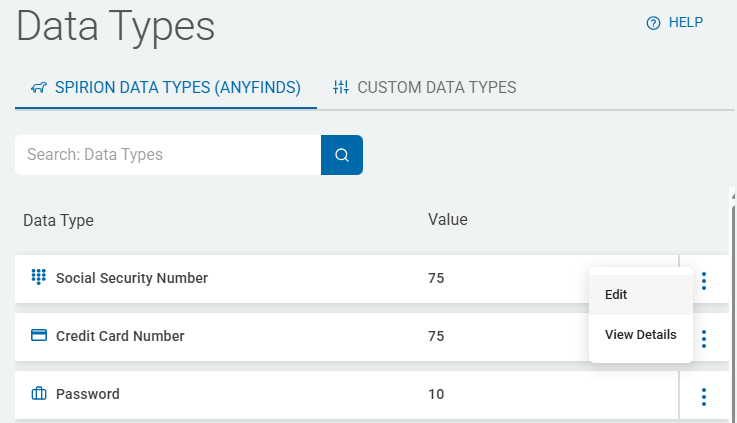Open the Social Security Number three-dot menu
The image size is (737, 423).
click(704, 280)
